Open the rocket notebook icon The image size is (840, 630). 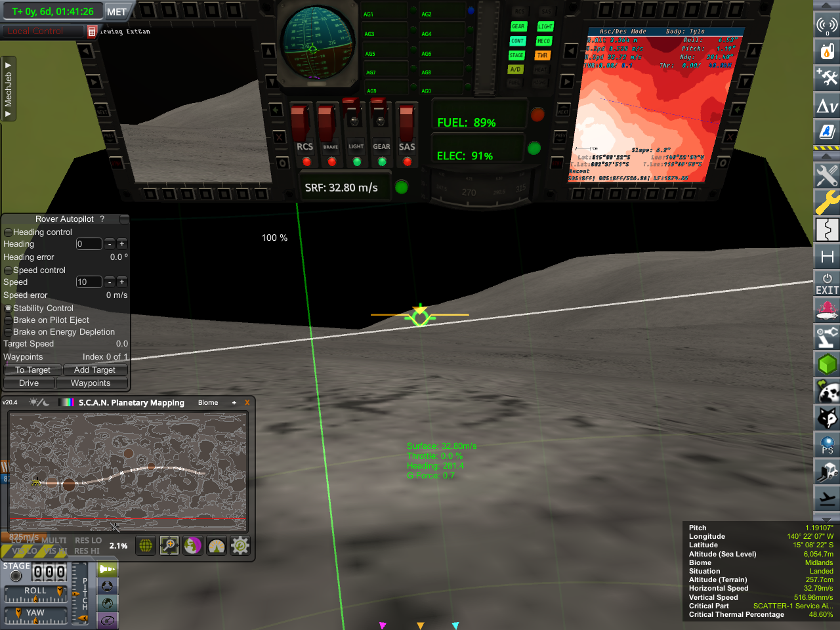tap(827, 131)
